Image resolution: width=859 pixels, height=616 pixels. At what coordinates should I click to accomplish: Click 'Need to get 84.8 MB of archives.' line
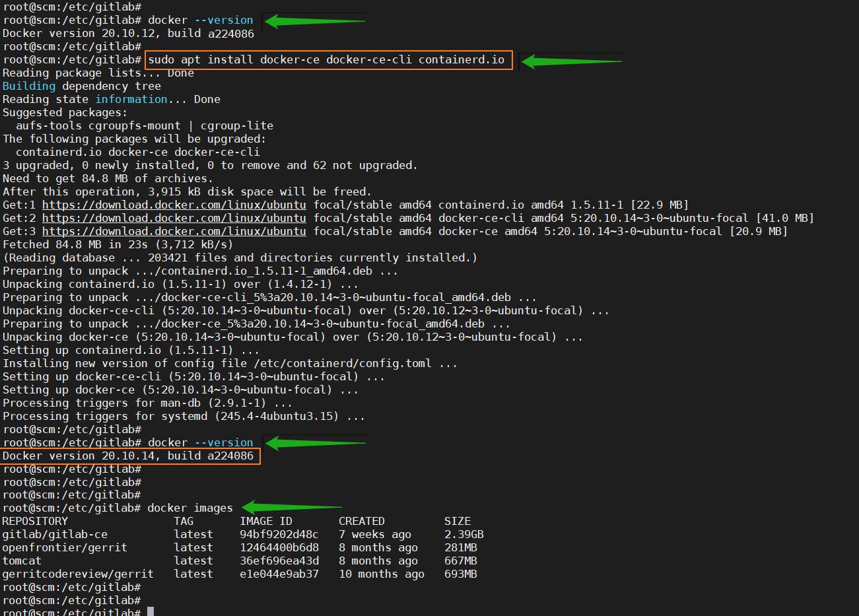pyautogui.click(x=108, y=178)
